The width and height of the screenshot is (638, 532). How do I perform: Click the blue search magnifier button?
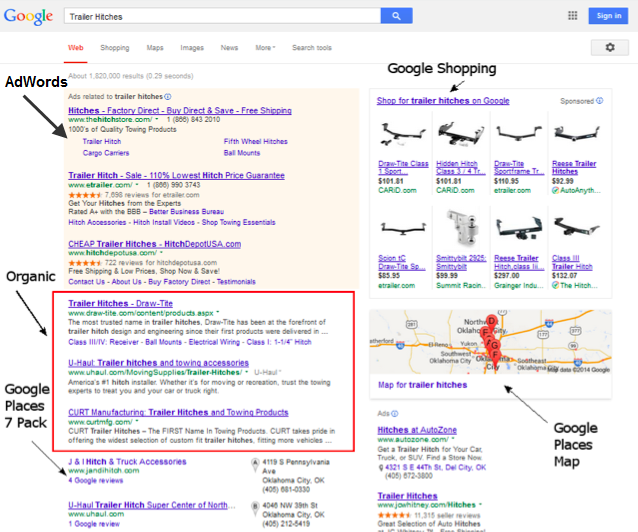pos(396,16)
